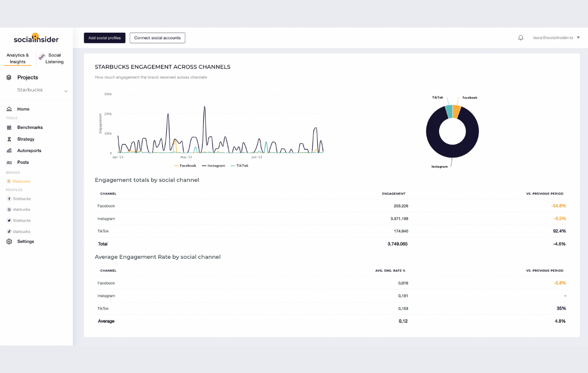Click TikTok rate change 35%
Image resolution: width=588 pixels, height=373 pixels.
[x=561, y=308]
